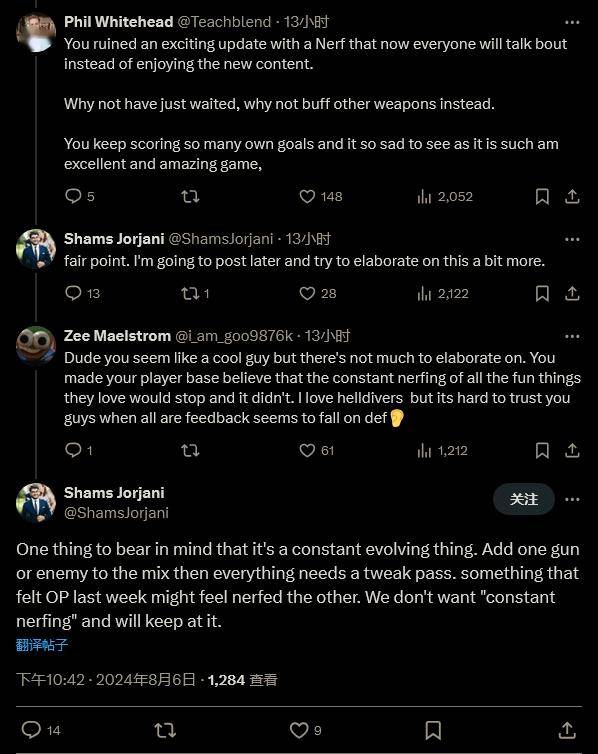Like Phil Whitehead's post with 148 likes

(321, 197)
